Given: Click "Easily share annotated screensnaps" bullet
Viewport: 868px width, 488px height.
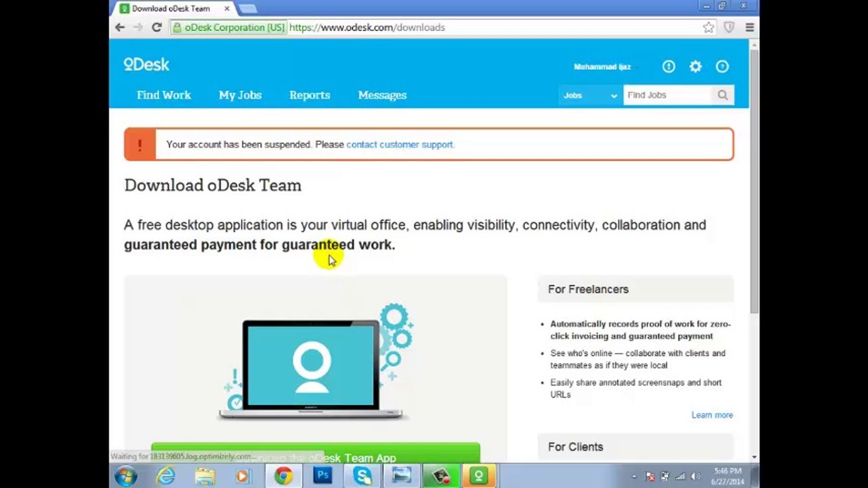Looking at the screenshot, I should point(636,388).
